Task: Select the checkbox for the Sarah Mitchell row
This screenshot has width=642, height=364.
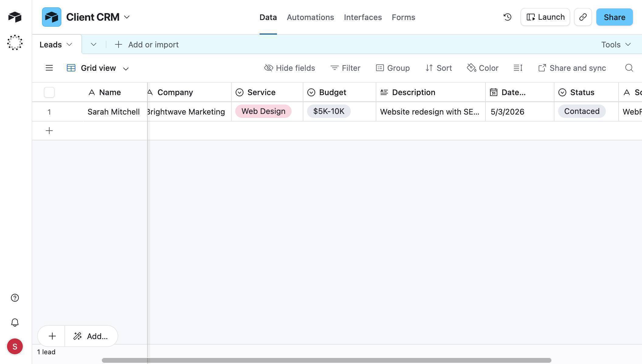Action: coord(49,112)
